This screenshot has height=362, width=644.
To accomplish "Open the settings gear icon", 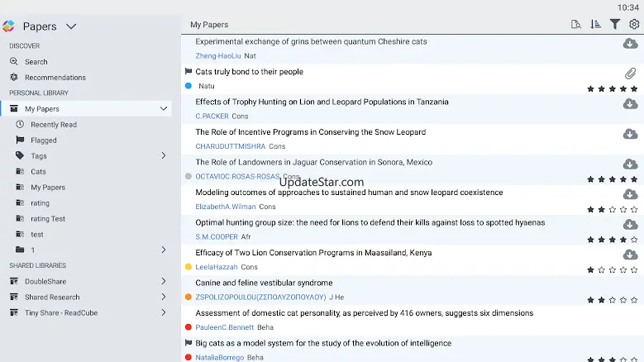I will click(634, 24).
